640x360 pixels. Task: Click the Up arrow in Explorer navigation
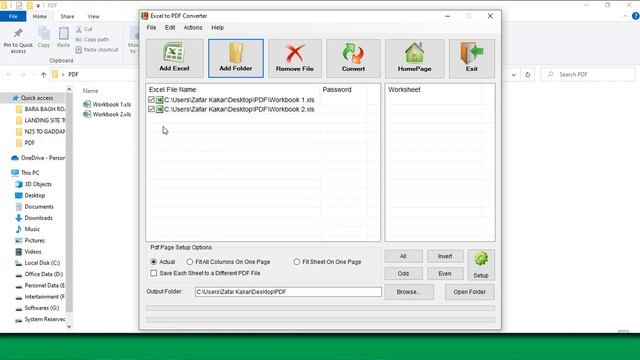click(x=44, y=75)
